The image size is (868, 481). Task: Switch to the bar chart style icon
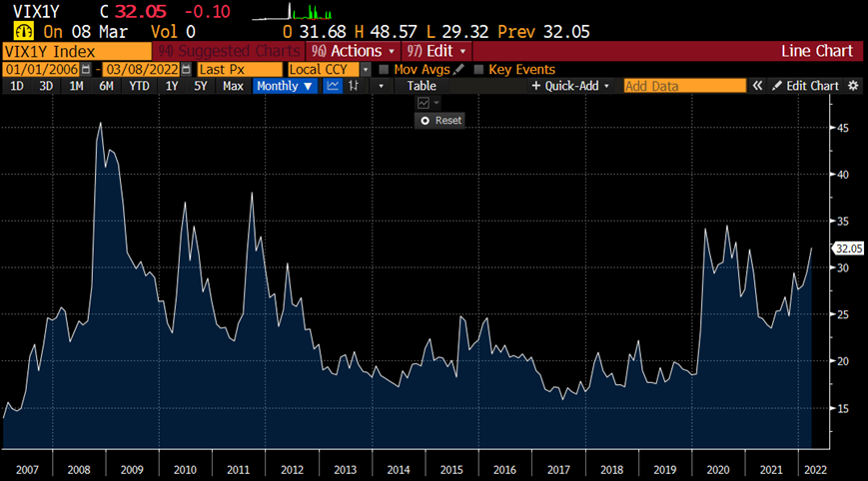353,86
